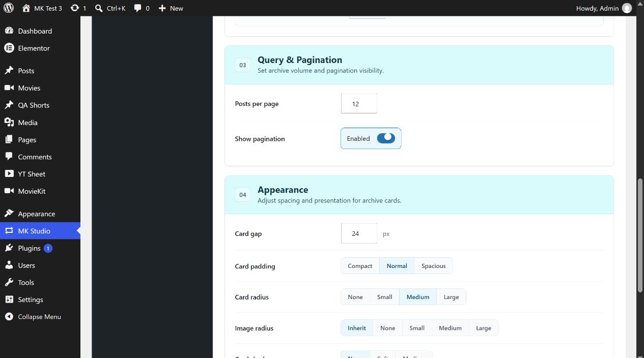
Task: Click the Plugins plug icon
Action: (x=9, y=248)
